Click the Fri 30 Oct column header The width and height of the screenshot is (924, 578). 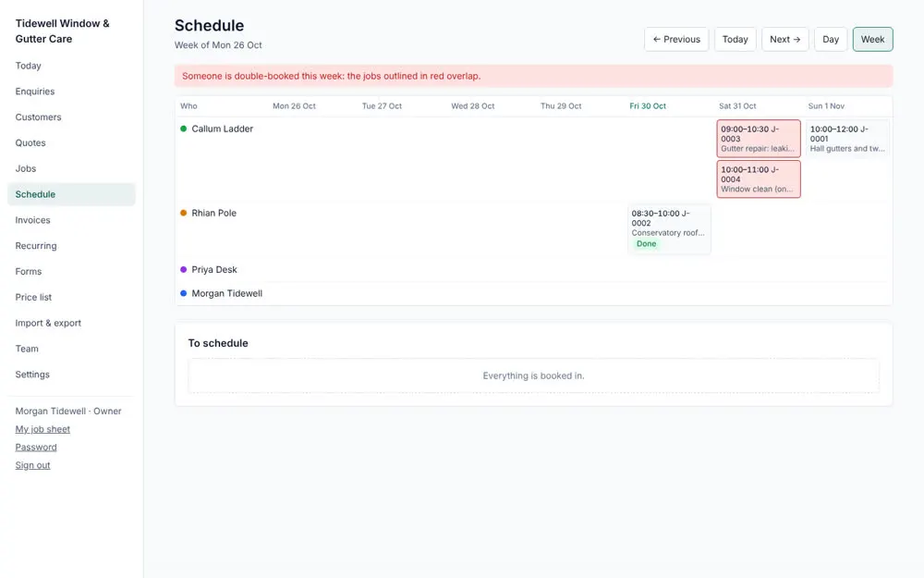click(648, 106)
